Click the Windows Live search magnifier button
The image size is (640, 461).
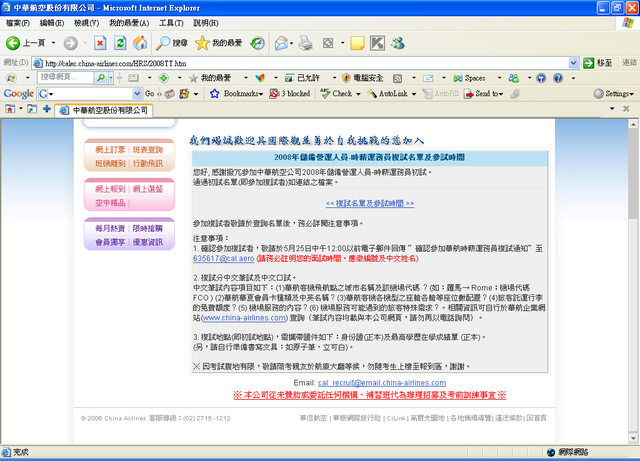100,78
